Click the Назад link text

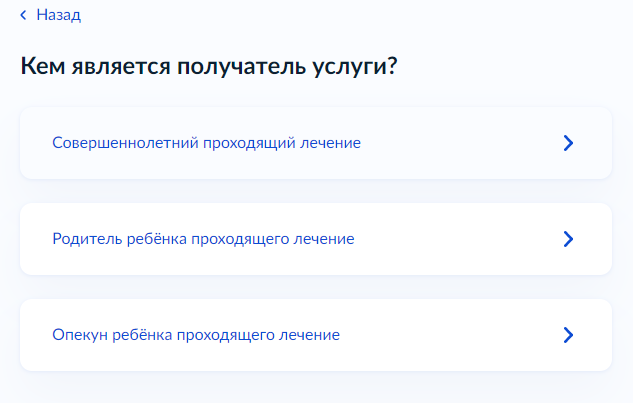coord(58,16)
